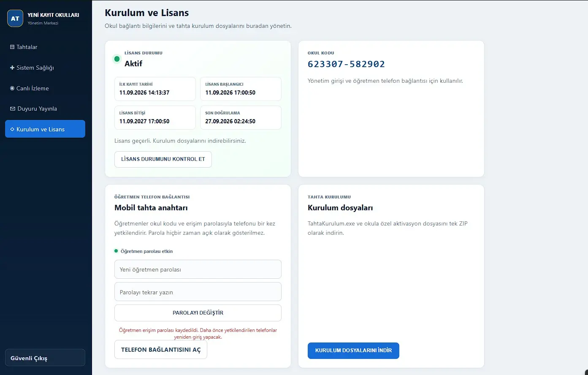Click school code 623307-582902

tap(346, 64)
